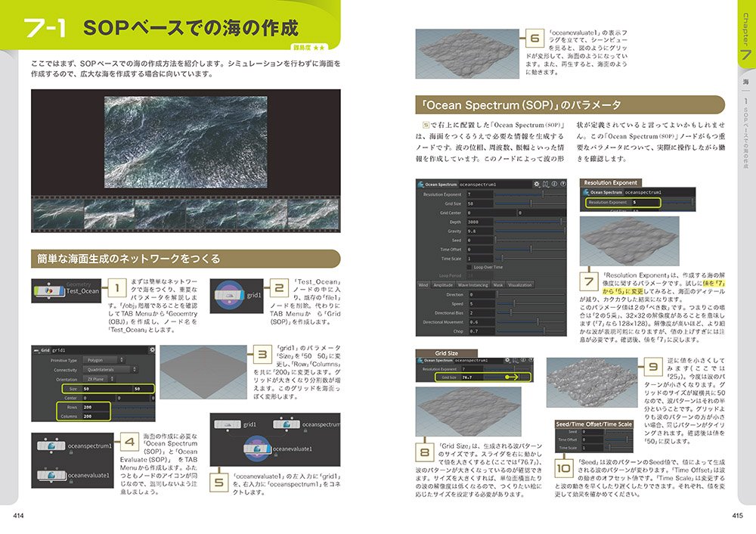This screenshot has width=756, height=534.
Task: Toggle the blue display flag on the Test_Ocean node
Action: point(62,291)
